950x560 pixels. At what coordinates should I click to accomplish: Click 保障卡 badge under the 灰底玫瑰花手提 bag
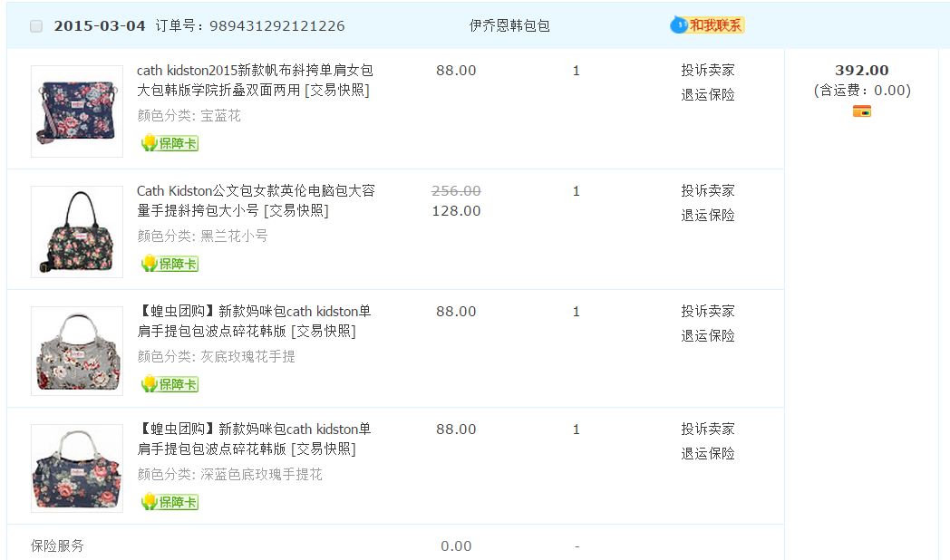pos(170,384)
